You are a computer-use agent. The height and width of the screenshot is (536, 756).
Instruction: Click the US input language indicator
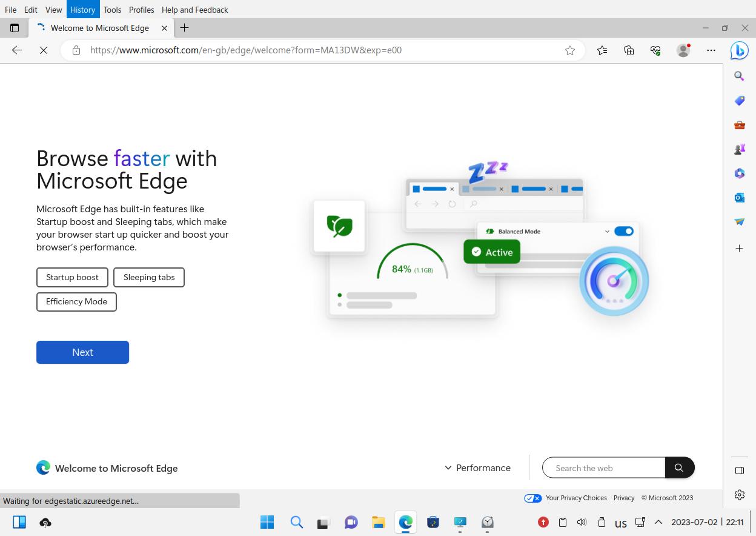click(620, 523)
